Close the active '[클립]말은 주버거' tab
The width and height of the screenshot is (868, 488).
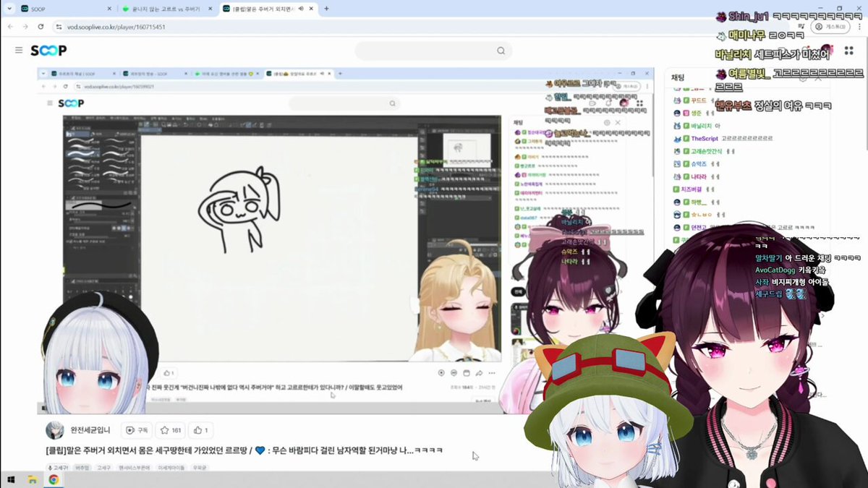(x=312, y=9)
